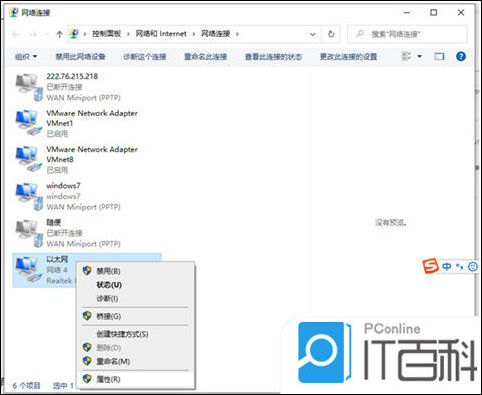Screen dimensions: 482x395
Task: Click 重命名此连接 toolbar button
Action: point(206,57)
